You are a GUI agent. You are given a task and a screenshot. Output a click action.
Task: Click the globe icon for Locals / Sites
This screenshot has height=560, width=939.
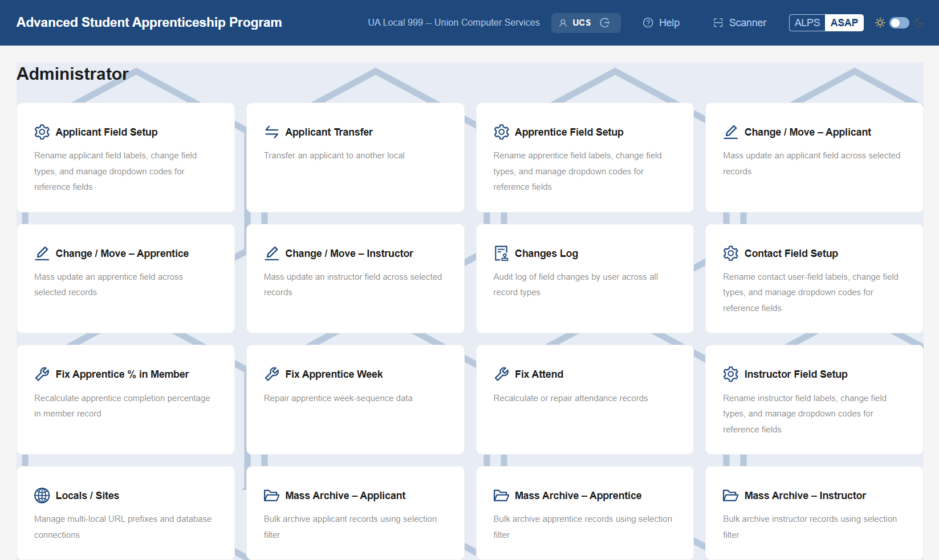pos(42,496)
